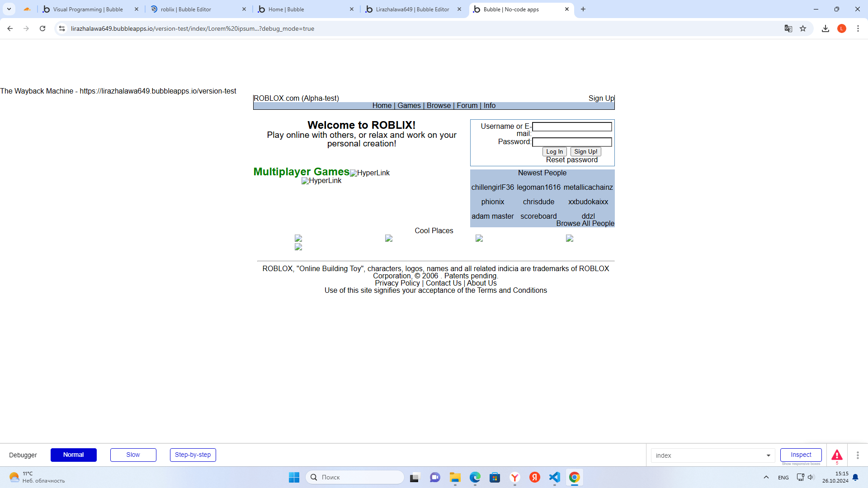Bookmark this page with the star icon

tap(803, 28)
